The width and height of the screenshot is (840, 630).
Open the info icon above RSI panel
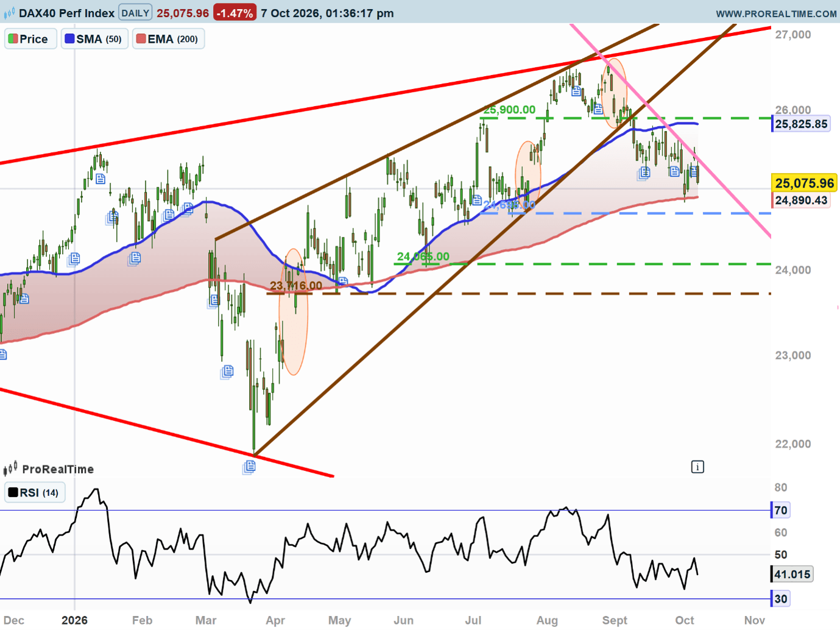point(697,467)
